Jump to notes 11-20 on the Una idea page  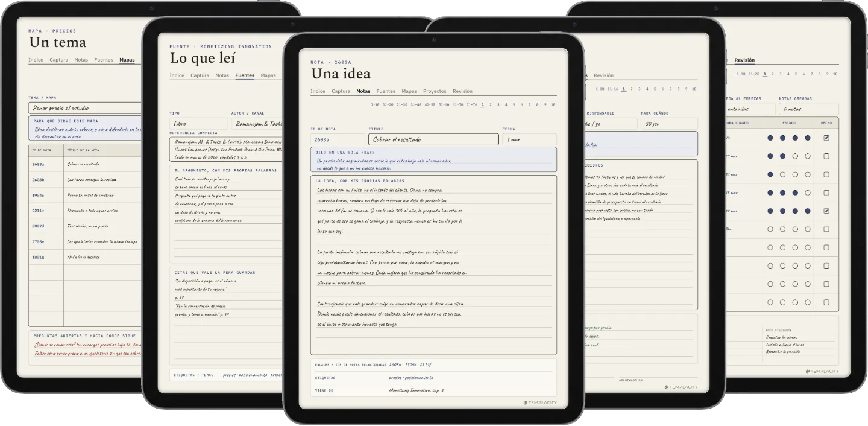coord(388,104)
